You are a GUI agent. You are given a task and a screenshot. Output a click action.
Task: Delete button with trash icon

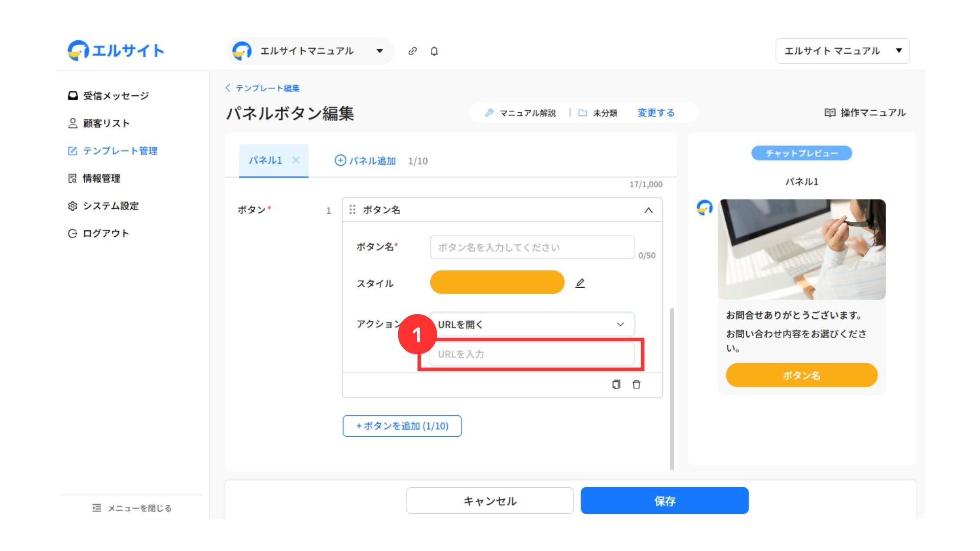[x=636, y=385]
